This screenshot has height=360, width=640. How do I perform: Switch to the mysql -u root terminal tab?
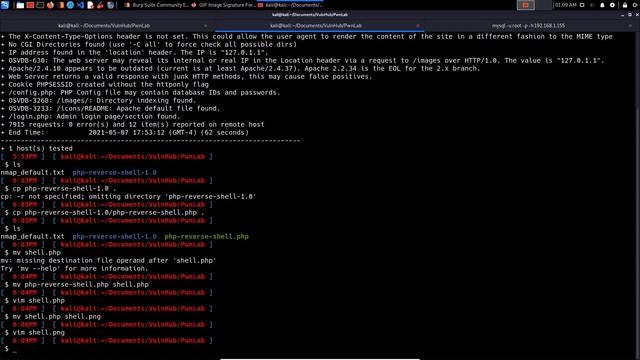pos(528,25)
